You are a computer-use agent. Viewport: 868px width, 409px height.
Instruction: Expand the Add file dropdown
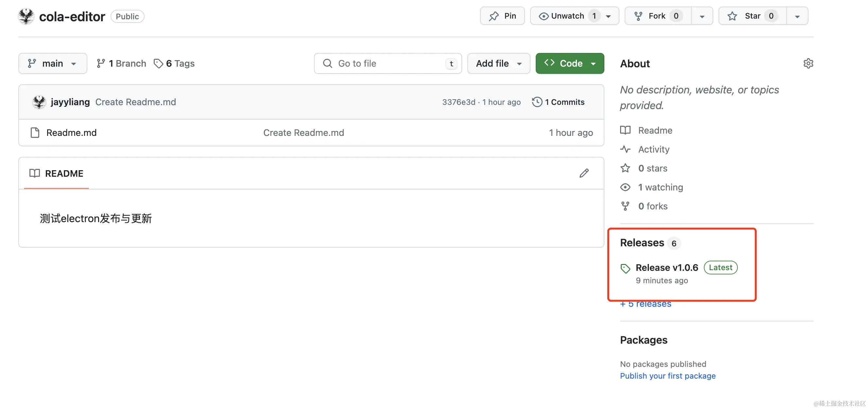tap(498, 63)
